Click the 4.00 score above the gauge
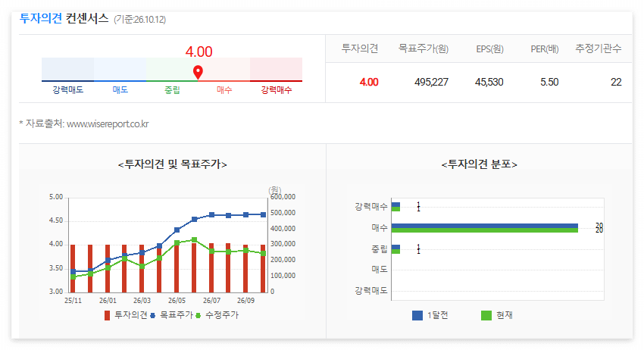This screenshot has width=644, height=350. pyautogui.click(x=199, y=52)
